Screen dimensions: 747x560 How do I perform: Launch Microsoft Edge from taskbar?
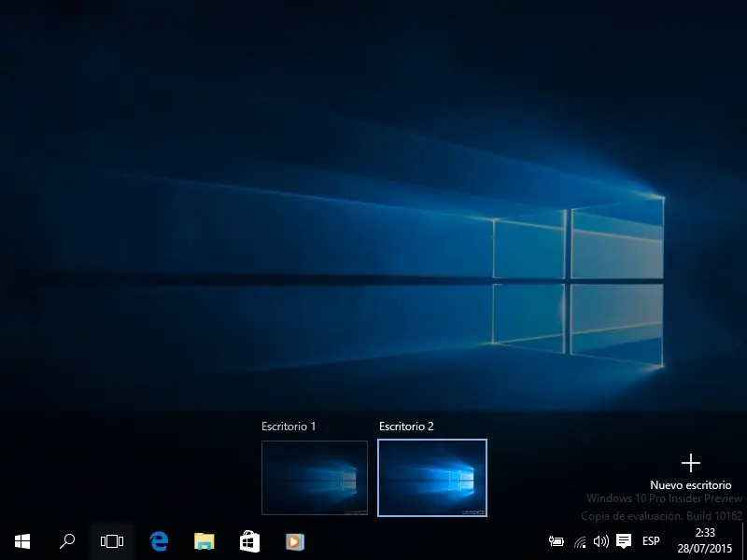point(159,541)
